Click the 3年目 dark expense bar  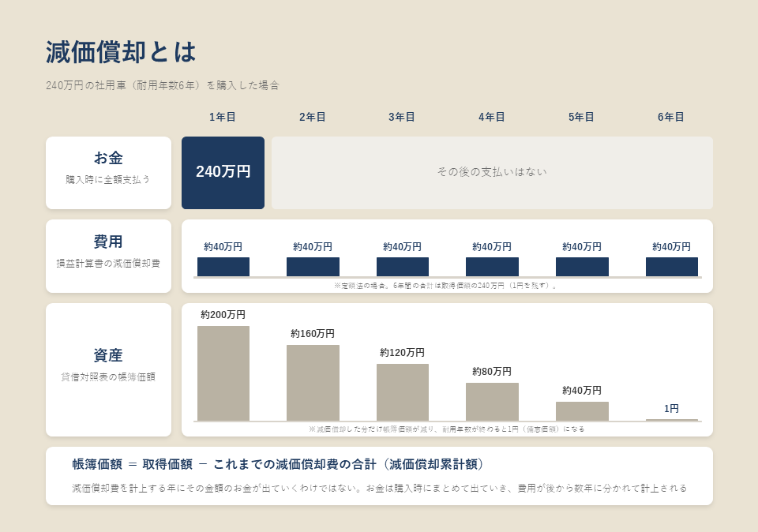tap(403, 267)
